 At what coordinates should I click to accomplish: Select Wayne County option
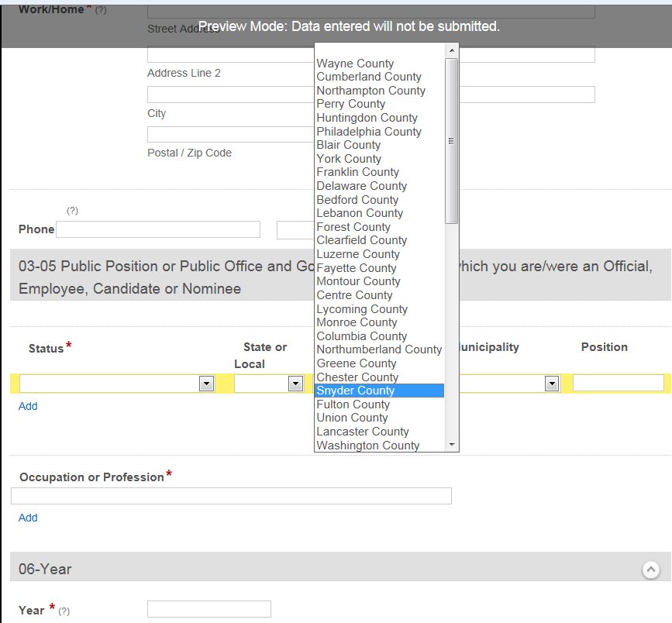click(355, 64)
